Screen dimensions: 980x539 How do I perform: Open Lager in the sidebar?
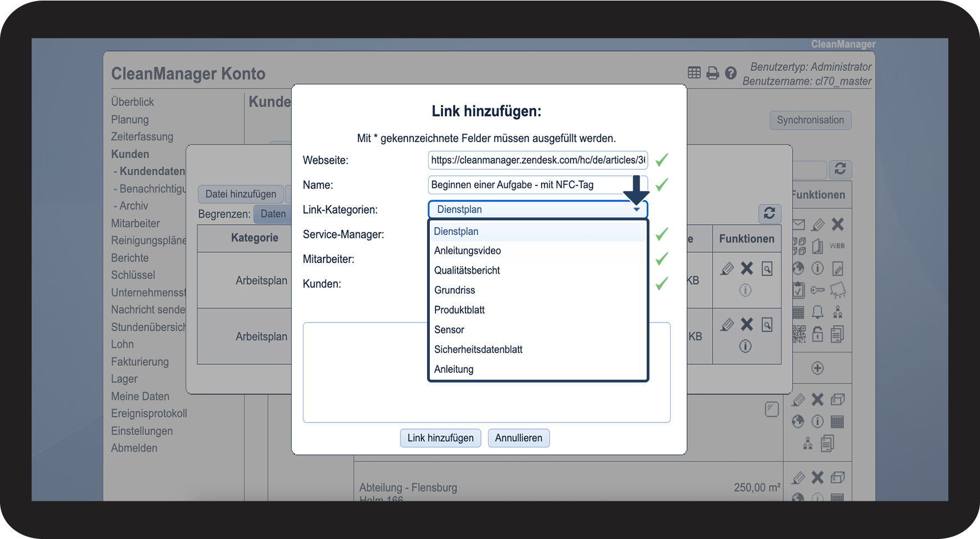(124, 379)
